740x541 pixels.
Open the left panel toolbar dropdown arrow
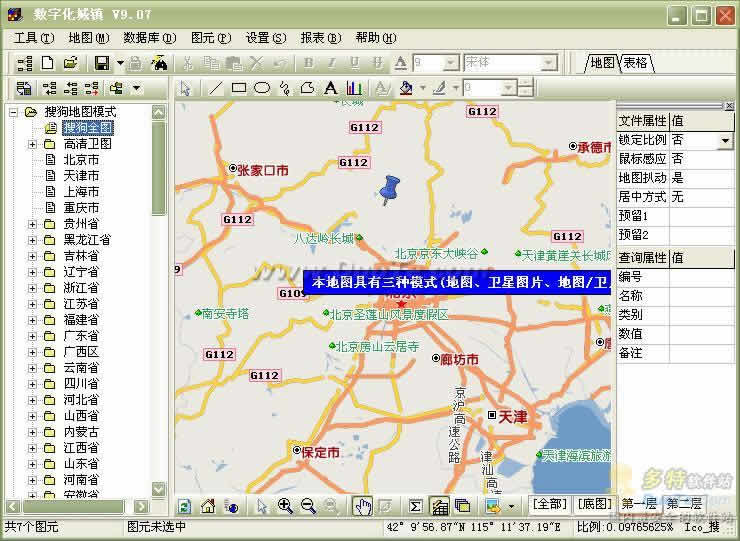coord(136,88)
